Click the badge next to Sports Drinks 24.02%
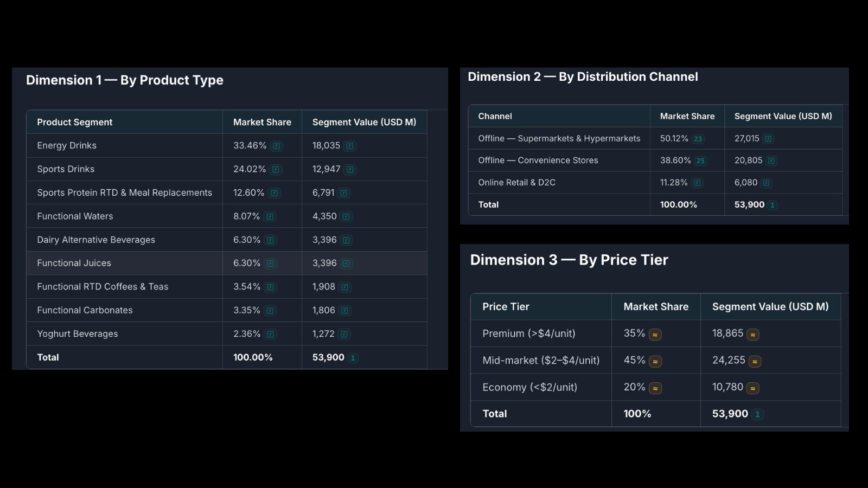This screenshot has height=488, width=868. click(x=276, y=170)
